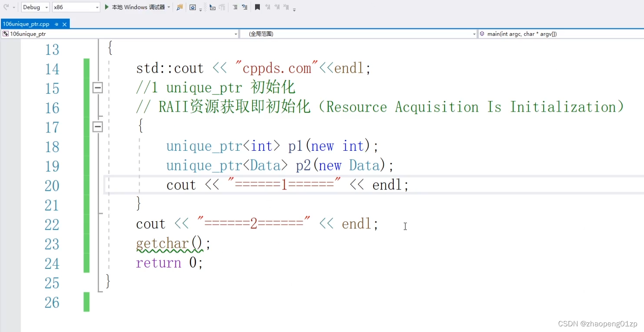Go to the next bookmark

(x=277, y=7)
